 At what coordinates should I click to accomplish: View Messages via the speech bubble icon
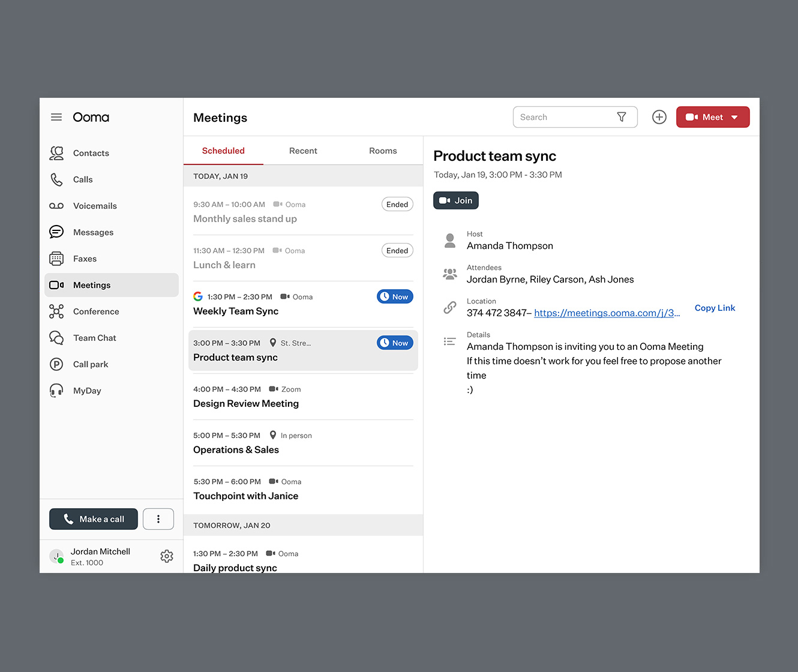coord(56,232)
